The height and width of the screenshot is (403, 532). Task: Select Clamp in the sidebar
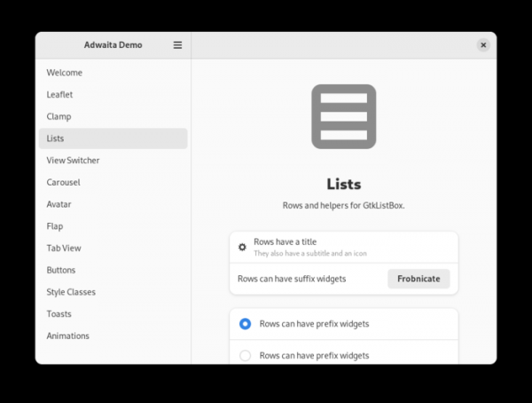(x=59, y=116)
